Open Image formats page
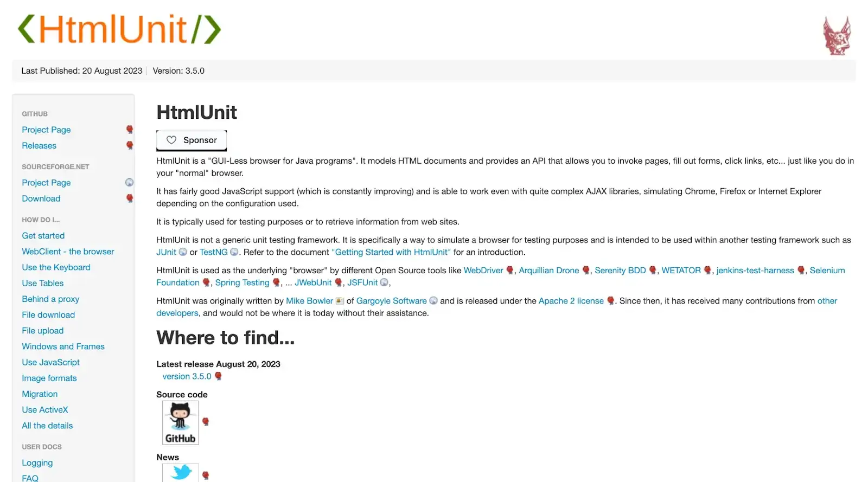 49,378
